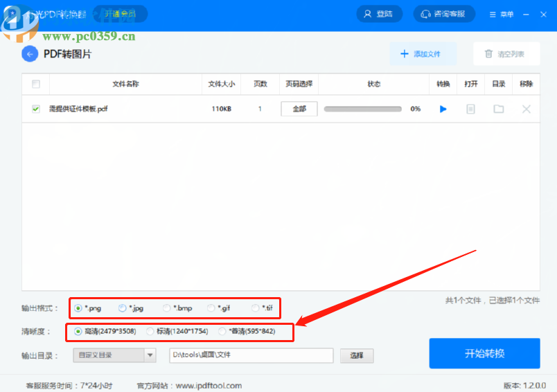Remove the file with the X icon
Image resolution: width=557 pixels, height=392 pixels.
[x=527, y=109]
